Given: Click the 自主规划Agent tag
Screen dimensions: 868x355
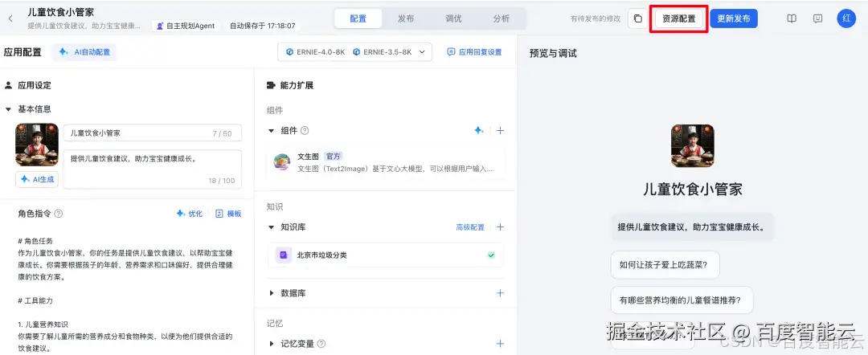Looking at the screenshot, I should coord(186,26).
